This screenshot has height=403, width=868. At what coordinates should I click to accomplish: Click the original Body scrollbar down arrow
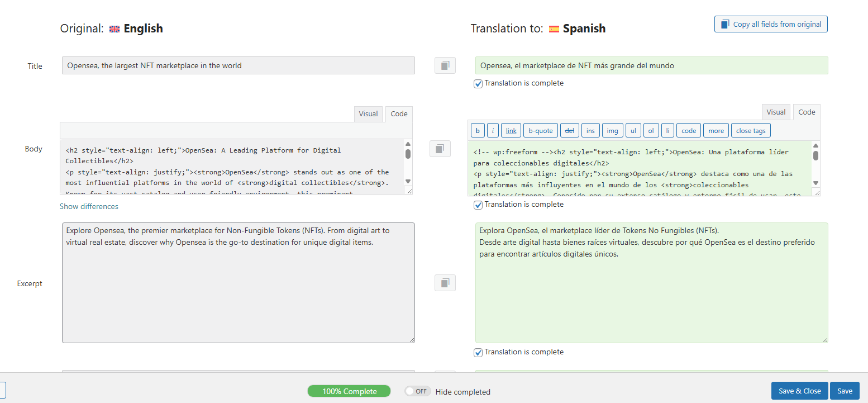point(408,181)
